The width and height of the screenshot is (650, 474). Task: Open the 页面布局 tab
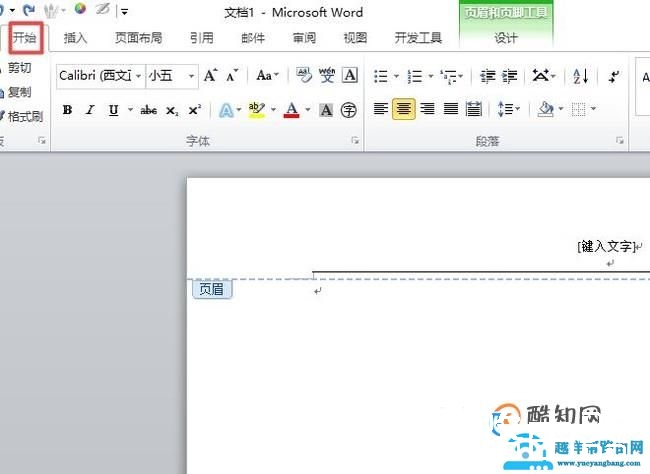(x=138, y=38)
